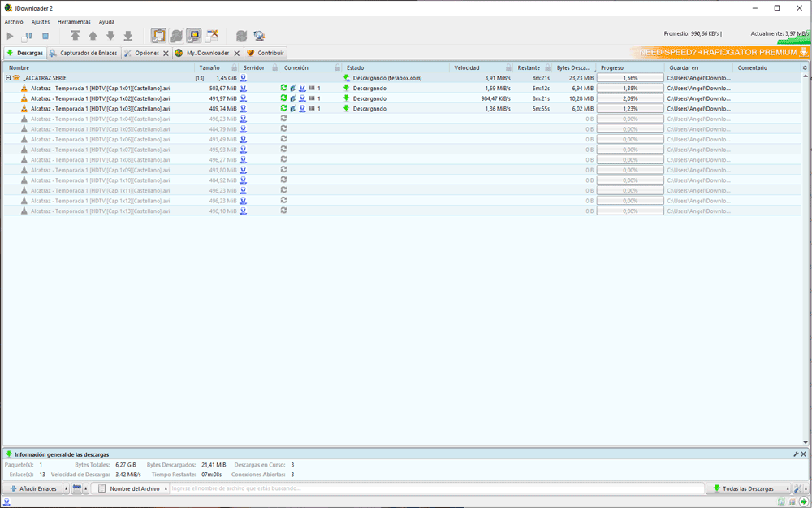Open the Herramientas menu

coord(74,22)
